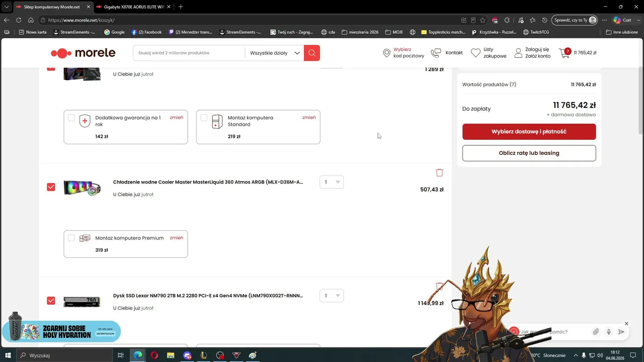
Task: Open File Explorer from the taskbar
Action: pyautogui.click(x=171, y=355)
